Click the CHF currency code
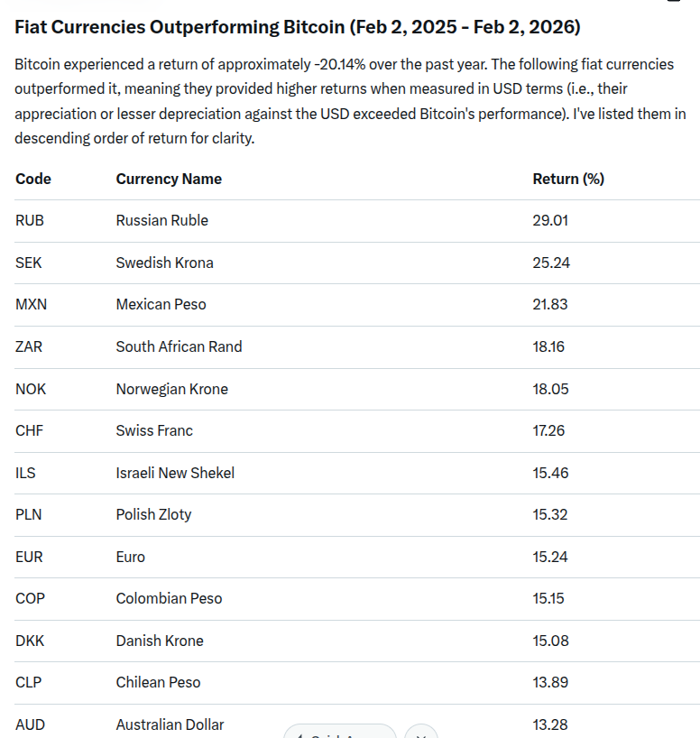700x738 pixels. [x=29, y=430]
